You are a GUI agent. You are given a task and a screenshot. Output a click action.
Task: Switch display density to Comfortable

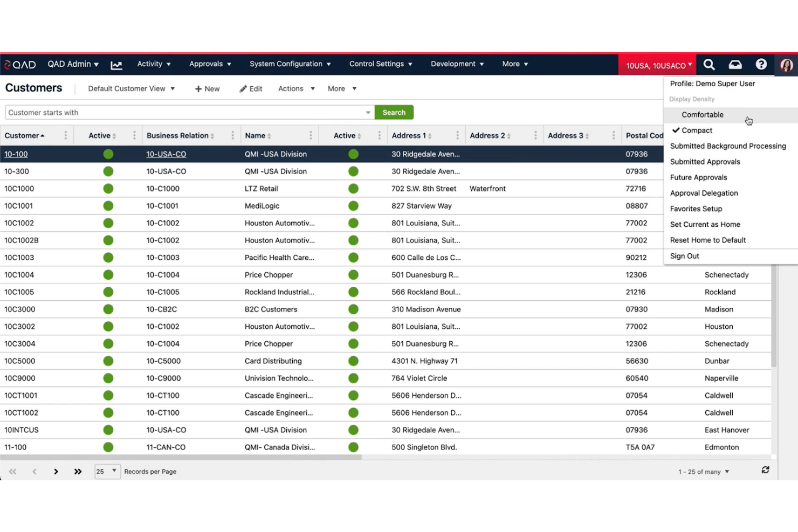[703, 114]
